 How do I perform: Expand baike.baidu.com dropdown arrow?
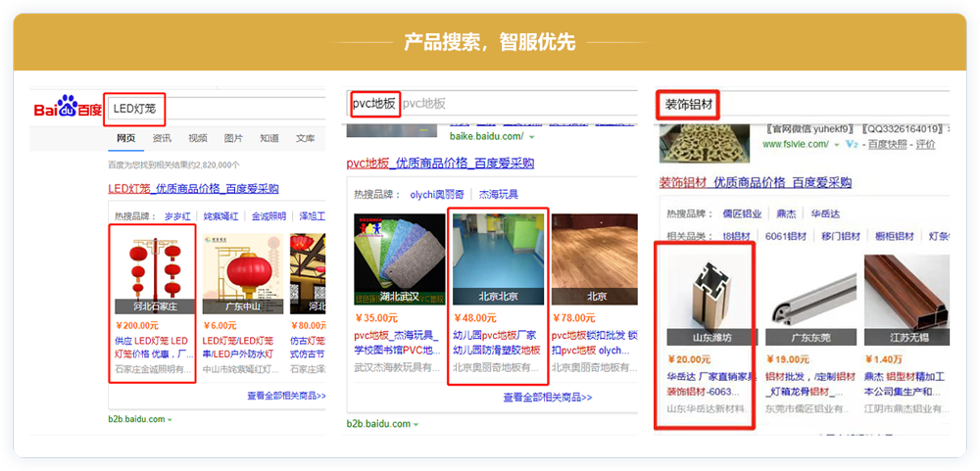pyautogui.click(x=532, y=136)
